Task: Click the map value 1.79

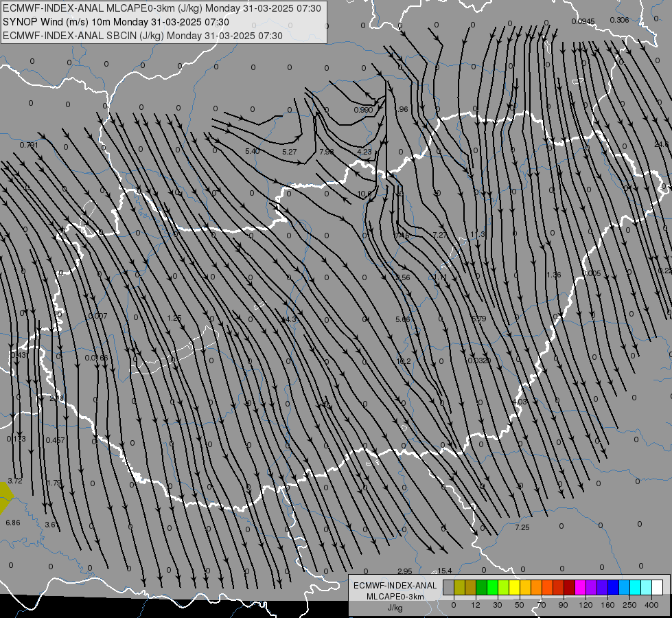Action: (x=54, y=483)
